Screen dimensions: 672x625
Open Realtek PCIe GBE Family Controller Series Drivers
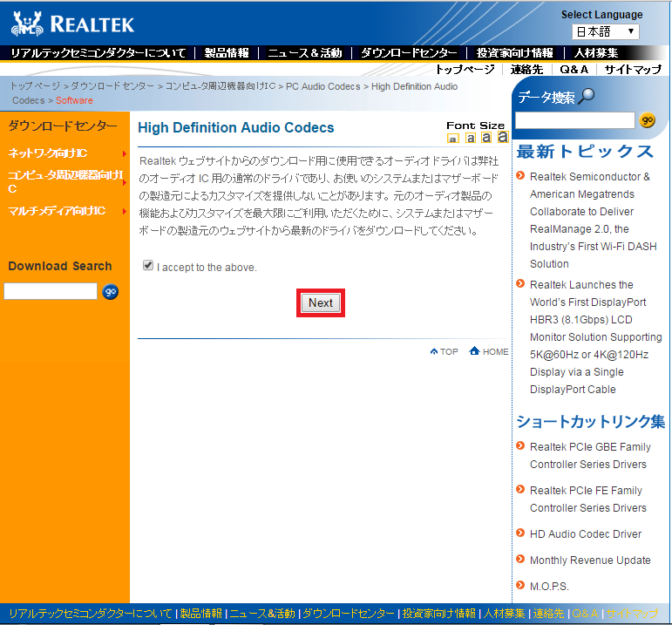590,456
